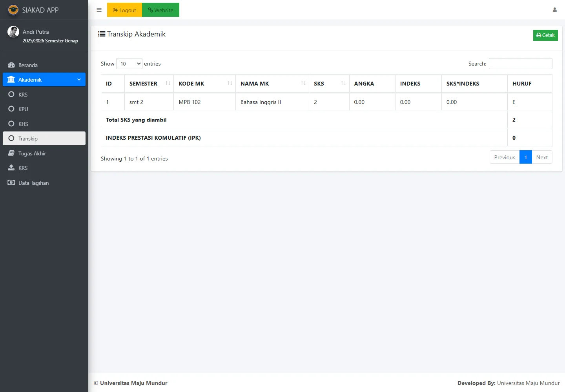This screenshot has height=392, width=565.
Task: Click the SIAKAD APP graduation cap logo
Action: (x=13, y=10)
